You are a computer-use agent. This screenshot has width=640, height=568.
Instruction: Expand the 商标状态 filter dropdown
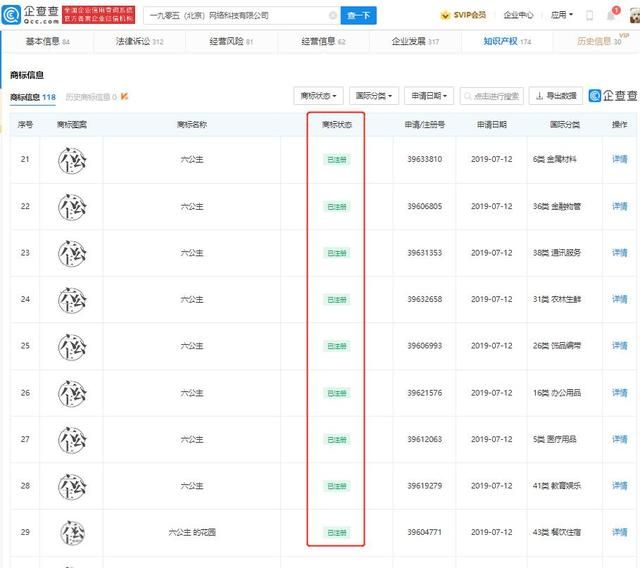point(320,96)
